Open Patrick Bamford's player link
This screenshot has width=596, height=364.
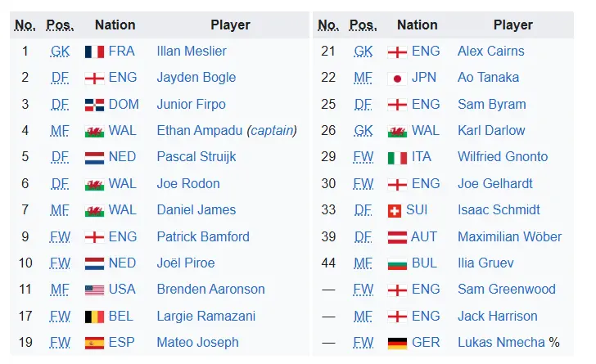click(x=203, y=237)
